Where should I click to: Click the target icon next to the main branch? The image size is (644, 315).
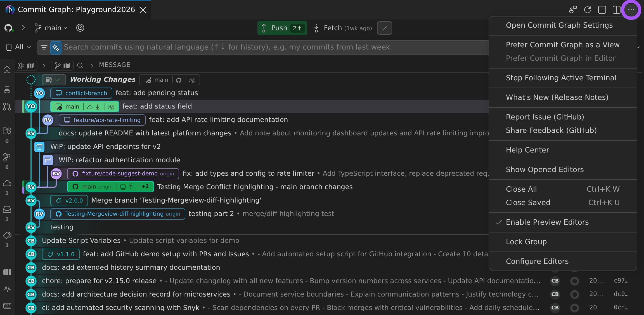[x=80, y=28]
